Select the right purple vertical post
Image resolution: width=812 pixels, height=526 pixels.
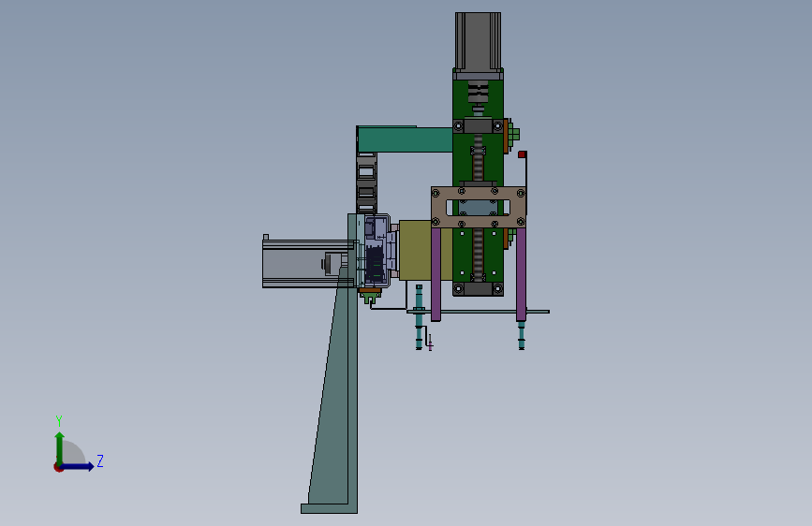point(521,274)
